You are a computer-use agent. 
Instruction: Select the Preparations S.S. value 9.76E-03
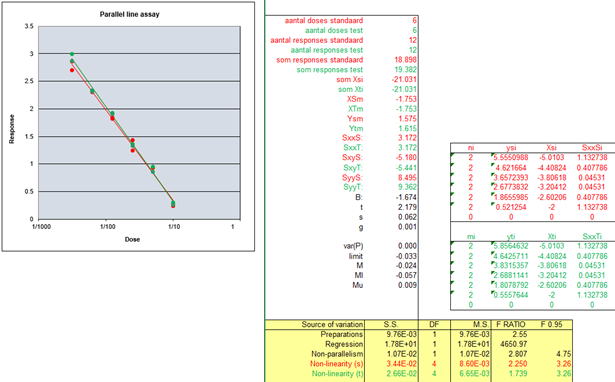402,334
